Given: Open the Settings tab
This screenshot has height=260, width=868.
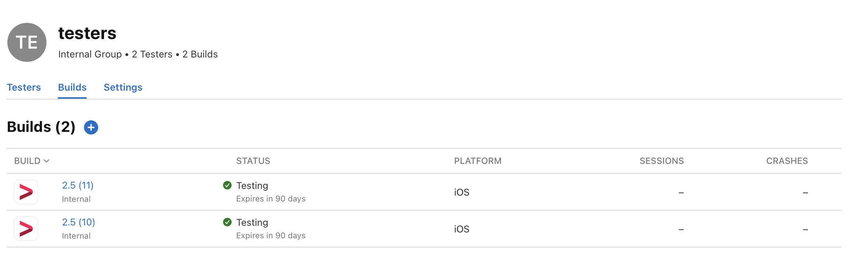Looking at the screenshot, I should tap(123, 87).
